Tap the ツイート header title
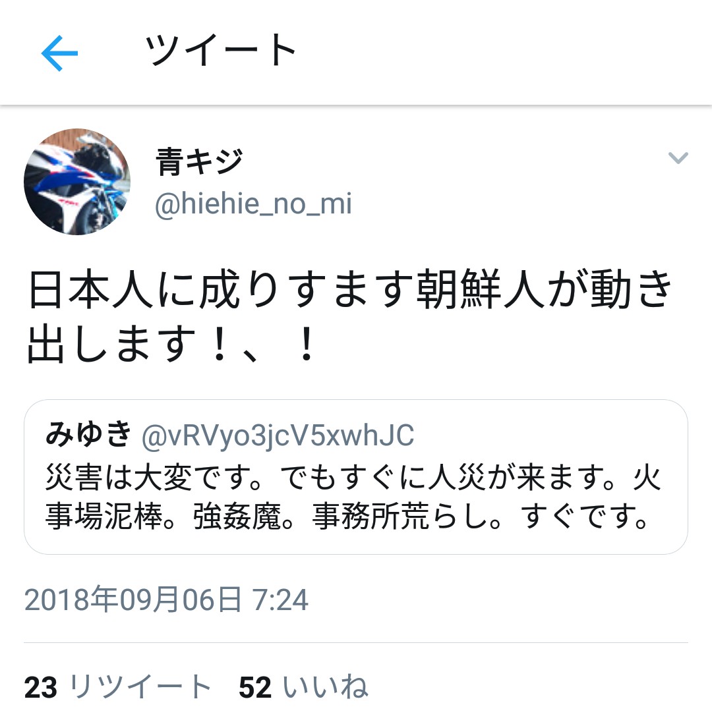 (221, 50)
